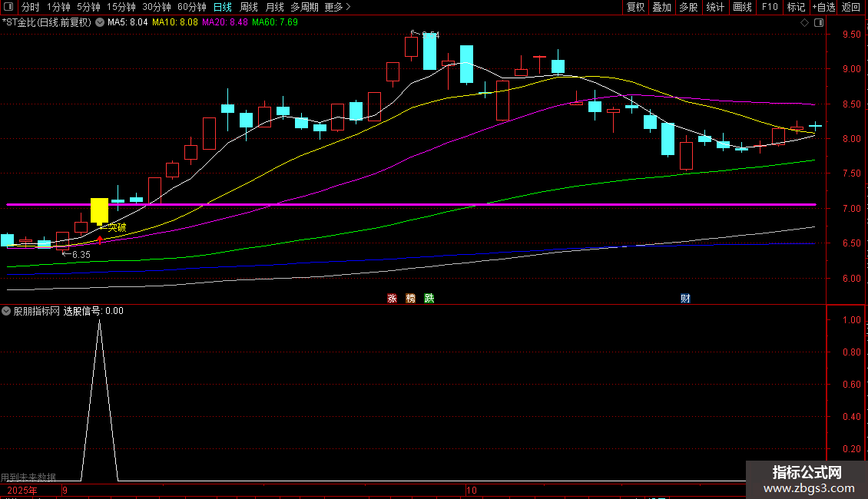Select the 1分钟 period tab
868x499 pixels.
tap(58, 7)
